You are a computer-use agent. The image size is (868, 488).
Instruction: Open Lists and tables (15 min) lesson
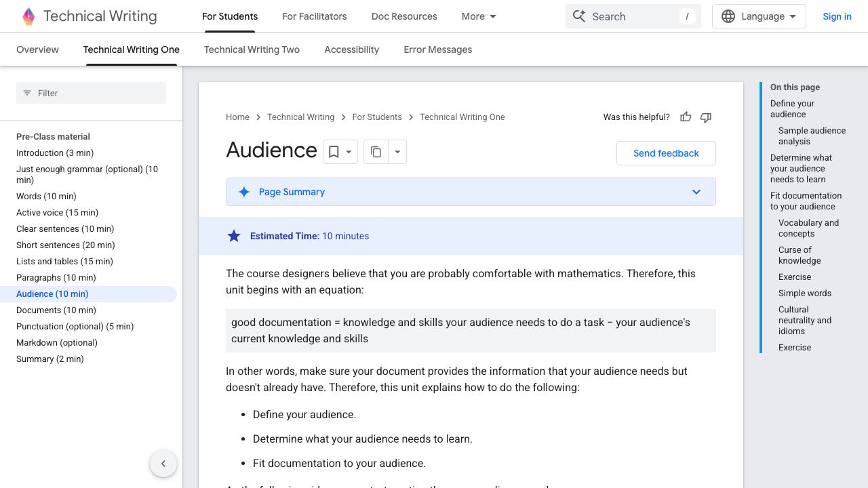click(x=64, y=262)
